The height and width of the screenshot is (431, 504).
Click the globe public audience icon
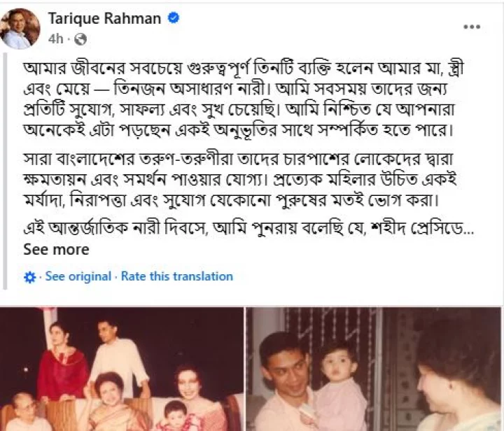coord(80,39)
